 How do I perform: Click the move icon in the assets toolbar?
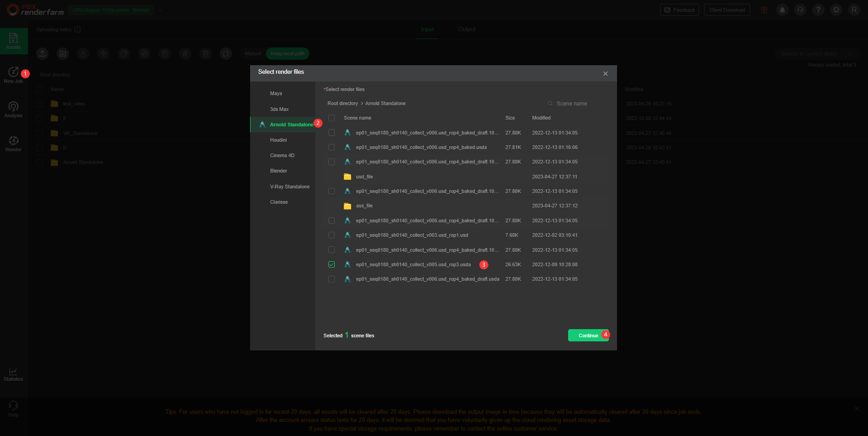tap(104, 54)
